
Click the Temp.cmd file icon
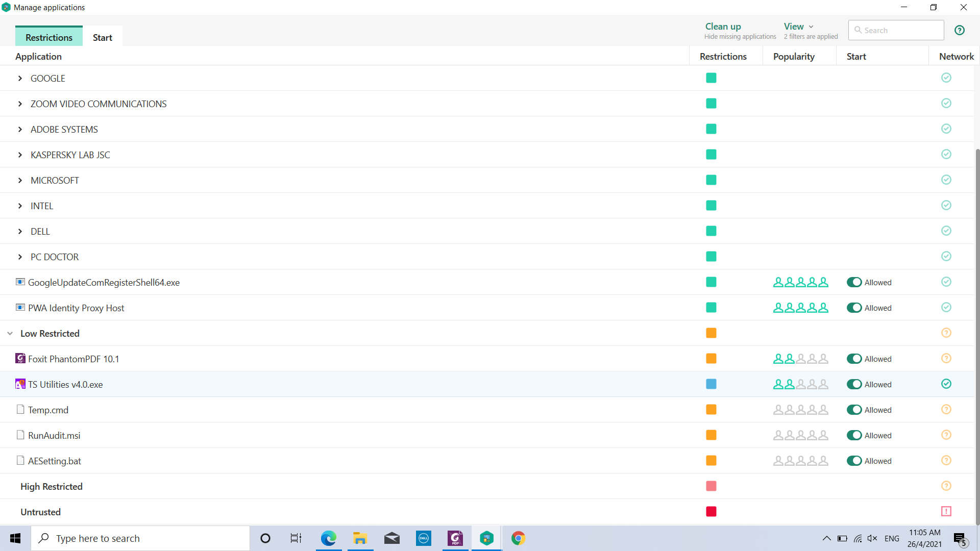[20, 410]
